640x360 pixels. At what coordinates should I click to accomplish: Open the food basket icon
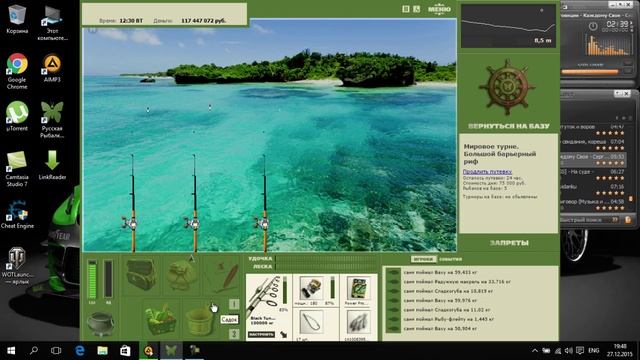point(161,321)
